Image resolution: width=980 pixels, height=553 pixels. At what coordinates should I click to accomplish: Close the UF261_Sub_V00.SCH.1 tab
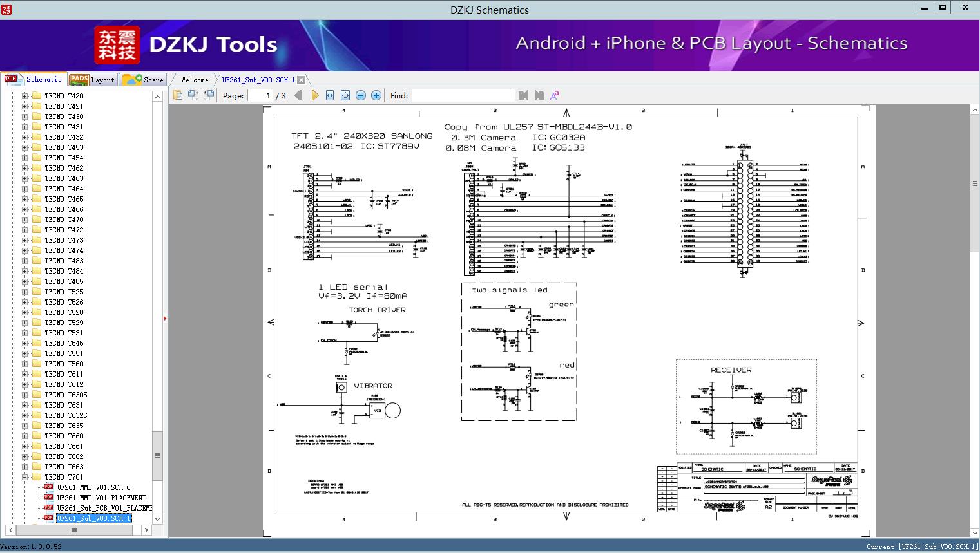[x=301, y=80]
